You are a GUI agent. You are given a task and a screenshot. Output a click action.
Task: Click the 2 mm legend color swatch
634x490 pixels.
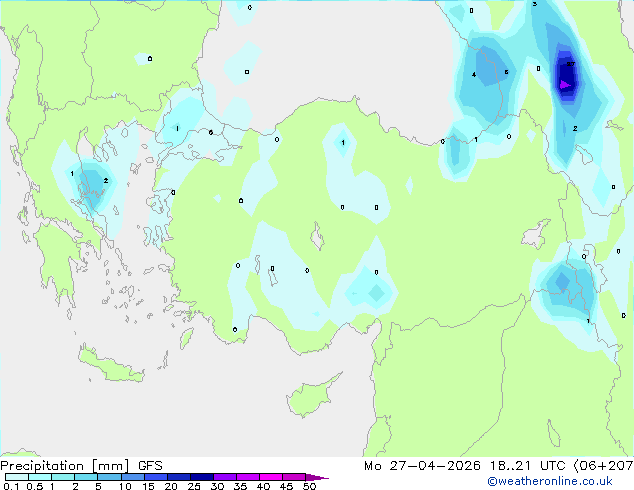[86, 477]
